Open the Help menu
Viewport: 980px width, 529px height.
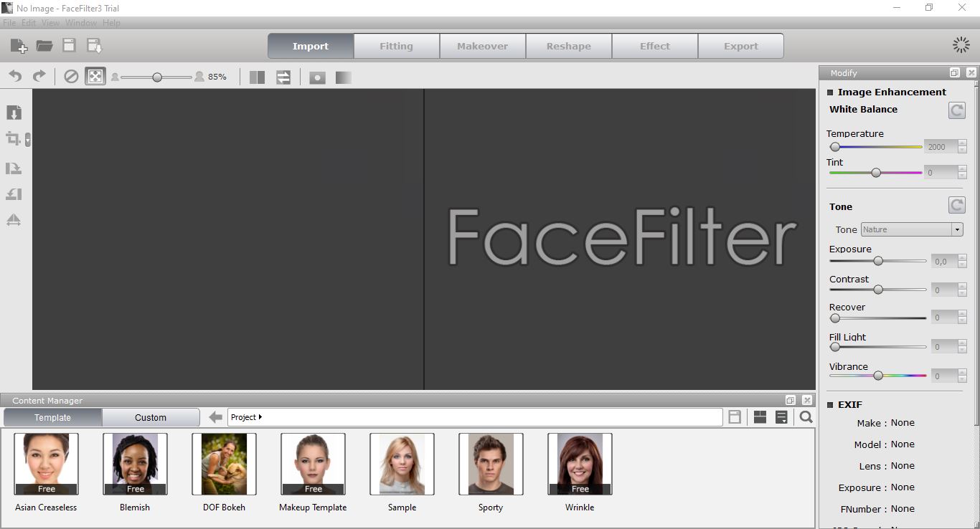(111, 23)
